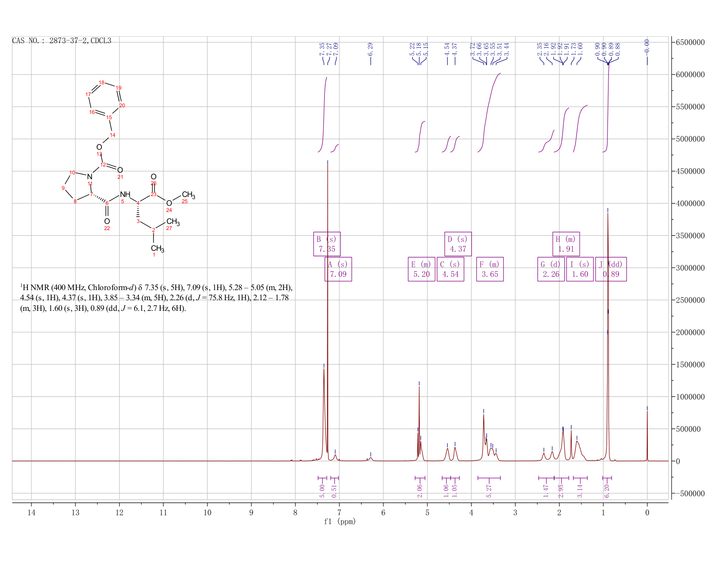Select multiplet box H (m) 1.91
Image resolution: width=728 pixels, height=563 pixels.
point(566,244)
